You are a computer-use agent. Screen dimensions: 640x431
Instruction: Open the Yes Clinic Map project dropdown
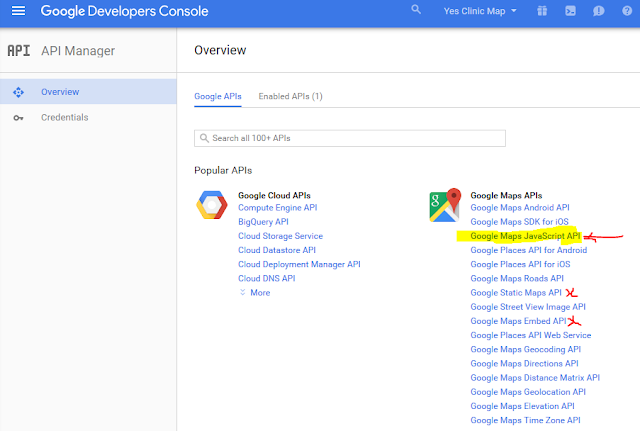pos(480,11)
